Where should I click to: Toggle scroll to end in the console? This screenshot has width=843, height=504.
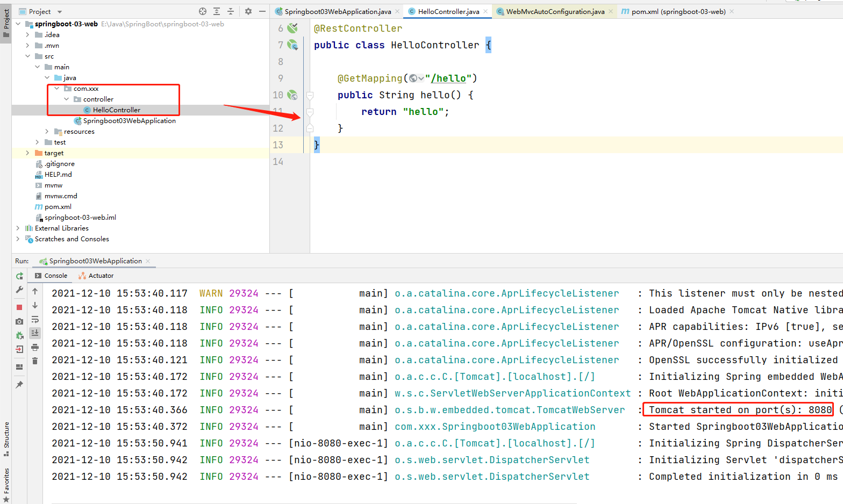point(35,333)
